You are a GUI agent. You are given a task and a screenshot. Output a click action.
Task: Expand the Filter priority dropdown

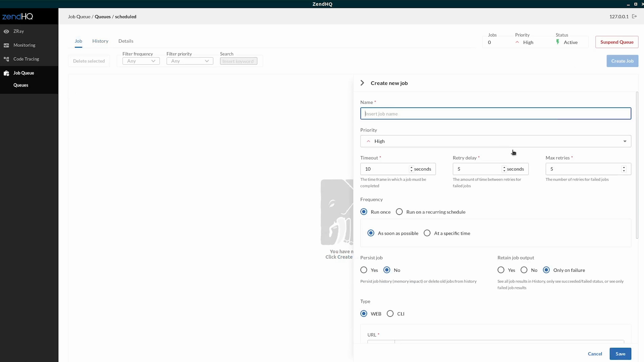point(190,61)
